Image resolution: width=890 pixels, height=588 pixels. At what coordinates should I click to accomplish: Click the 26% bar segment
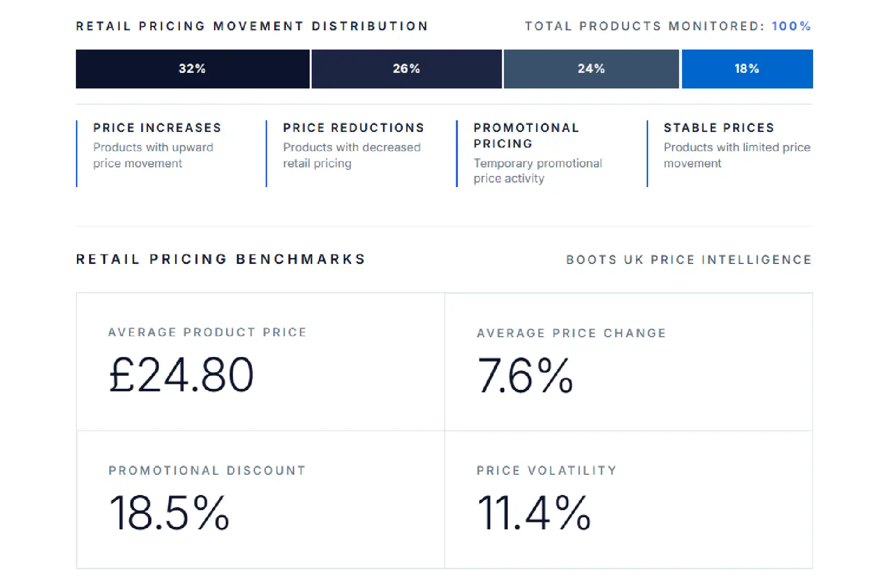406,69
